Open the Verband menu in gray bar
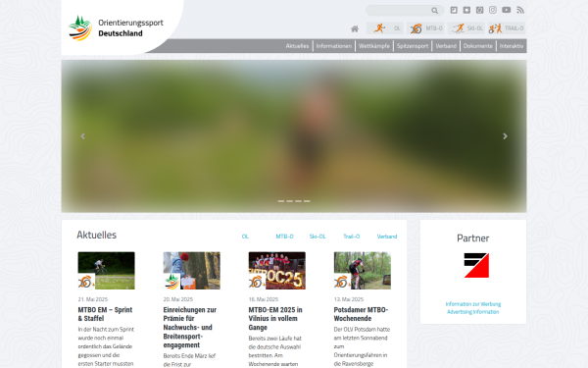This screenshot has width=588, height=368. [x=446, y=46]
